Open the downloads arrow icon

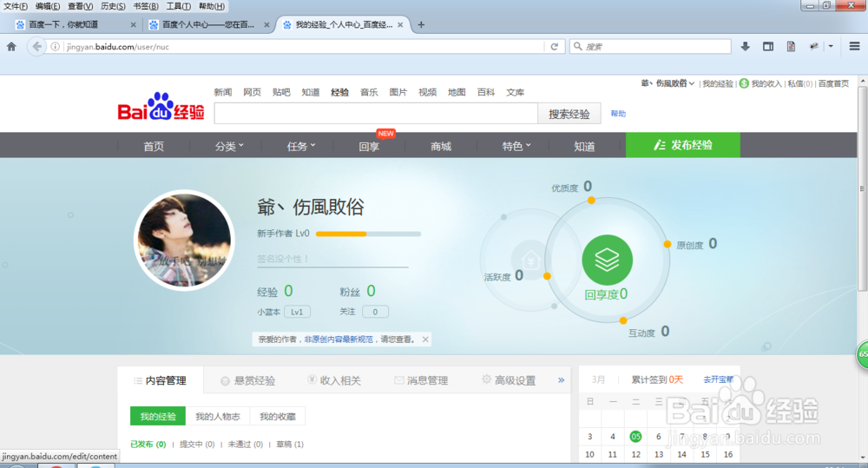[745, 47]
